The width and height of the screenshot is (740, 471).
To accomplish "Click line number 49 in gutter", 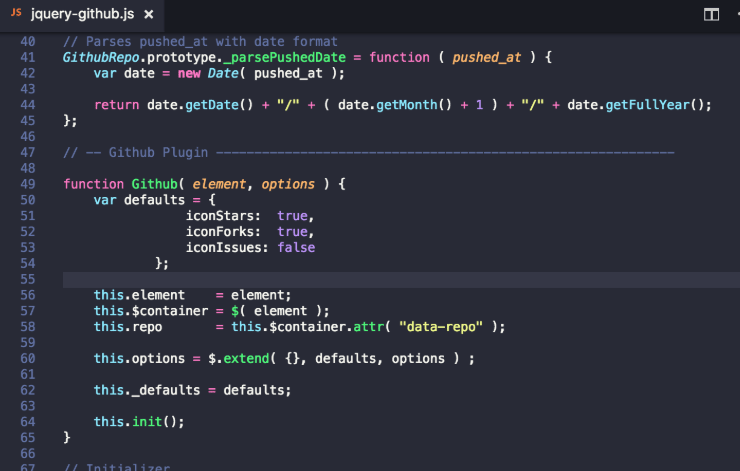I will 27,184.
